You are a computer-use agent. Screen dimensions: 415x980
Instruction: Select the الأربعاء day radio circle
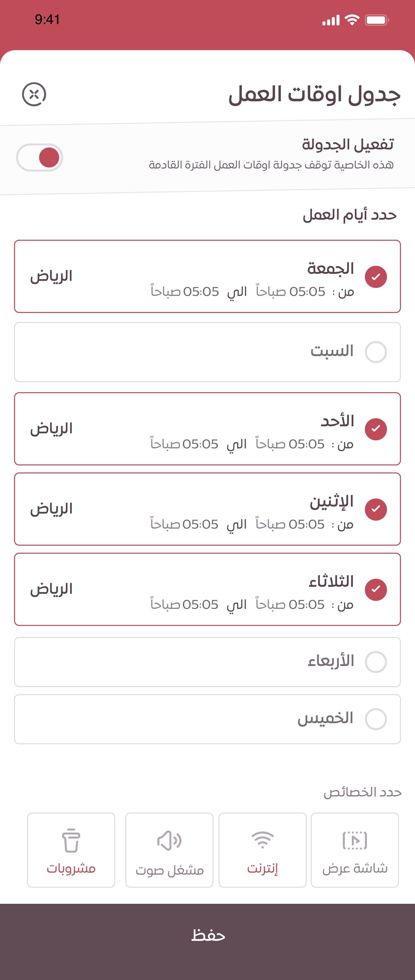[376, 662]
